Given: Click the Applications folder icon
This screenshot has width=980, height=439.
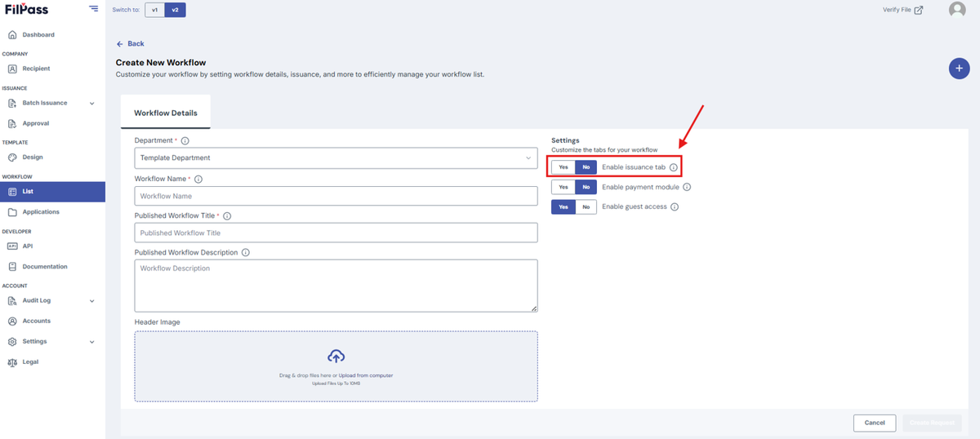Looking at the screenshot, I should pyautogui.click(x=12, y=212).
